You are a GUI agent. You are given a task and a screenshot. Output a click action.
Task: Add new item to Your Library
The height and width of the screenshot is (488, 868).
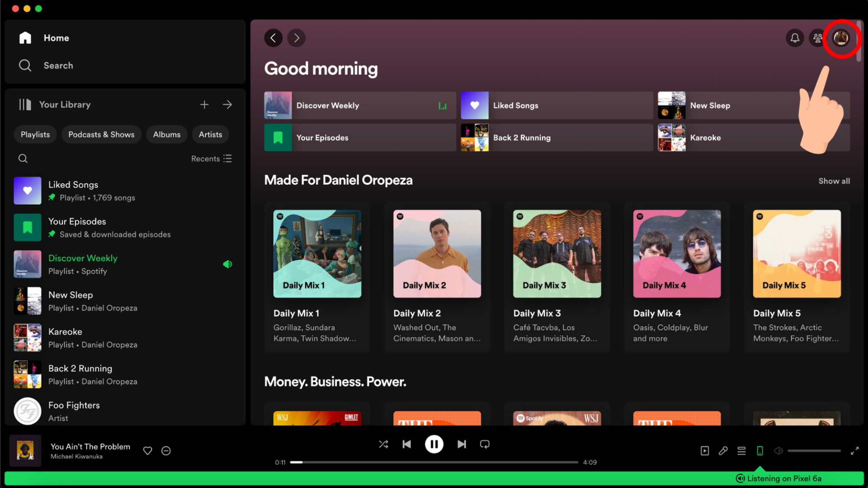tap(204, 104)
